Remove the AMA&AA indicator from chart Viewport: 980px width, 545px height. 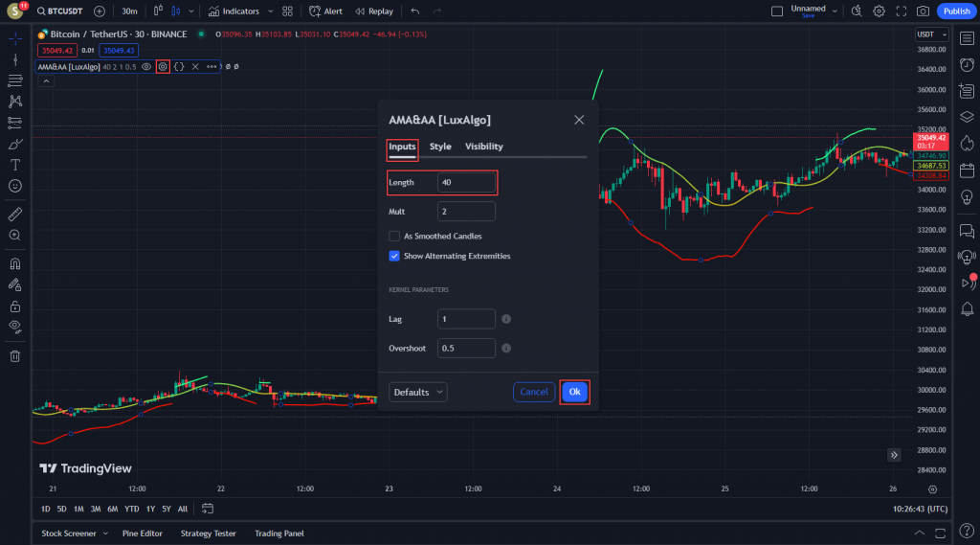tap(195, 66)
